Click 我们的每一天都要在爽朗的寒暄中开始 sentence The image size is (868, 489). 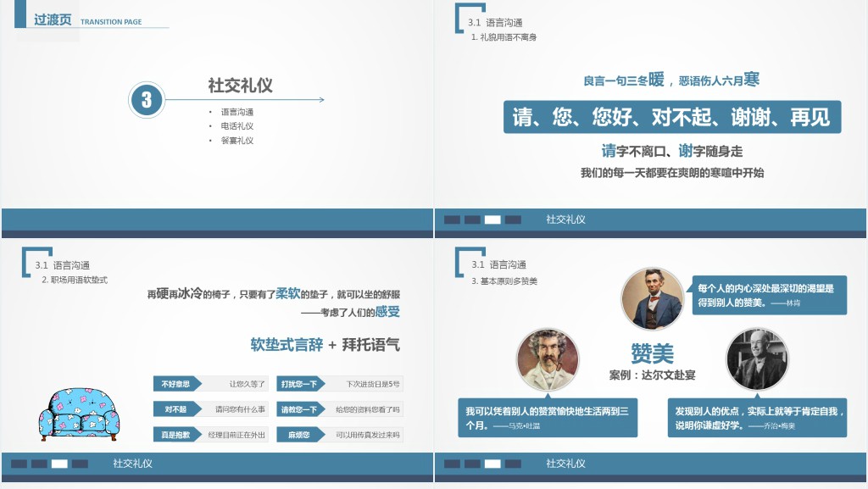(x=672, y=173)
